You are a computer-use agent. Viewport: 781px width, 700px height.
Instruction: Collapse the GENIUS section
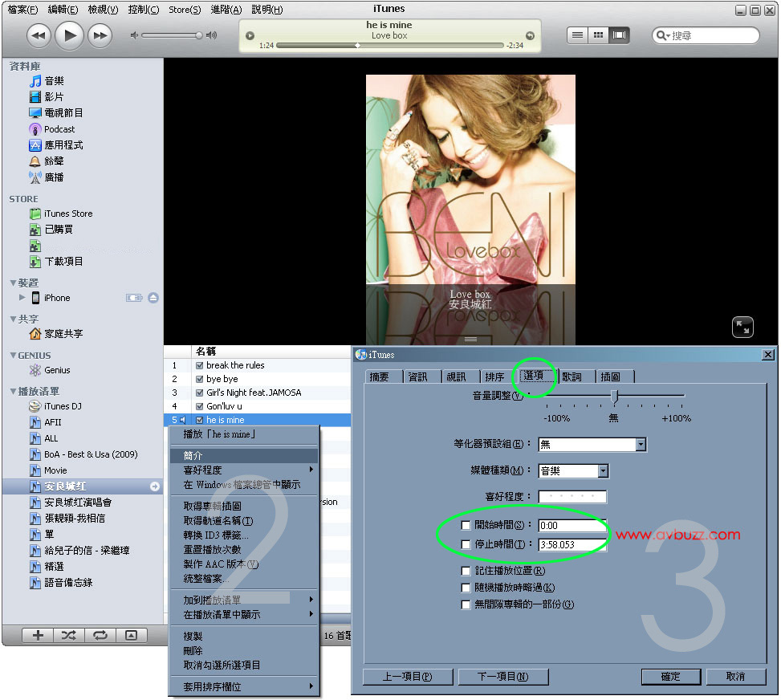tap(13, 356)
